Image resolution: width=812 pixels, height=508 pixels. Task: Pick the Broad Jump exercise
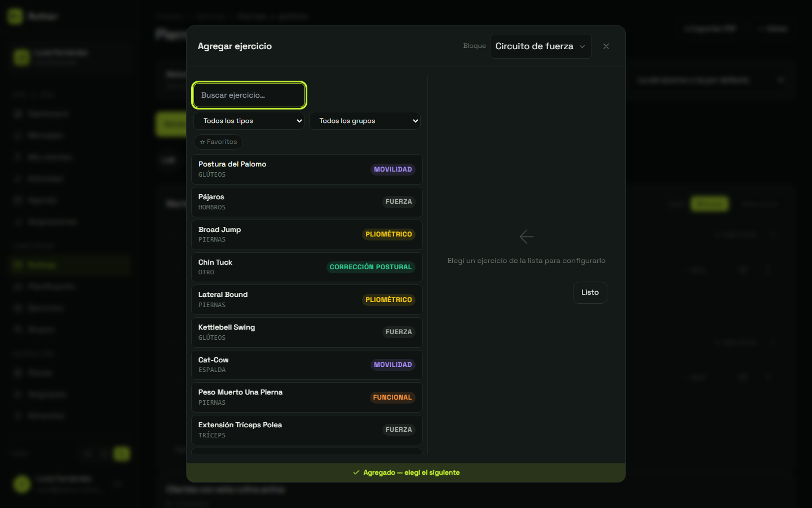click(x=307, y=235)
